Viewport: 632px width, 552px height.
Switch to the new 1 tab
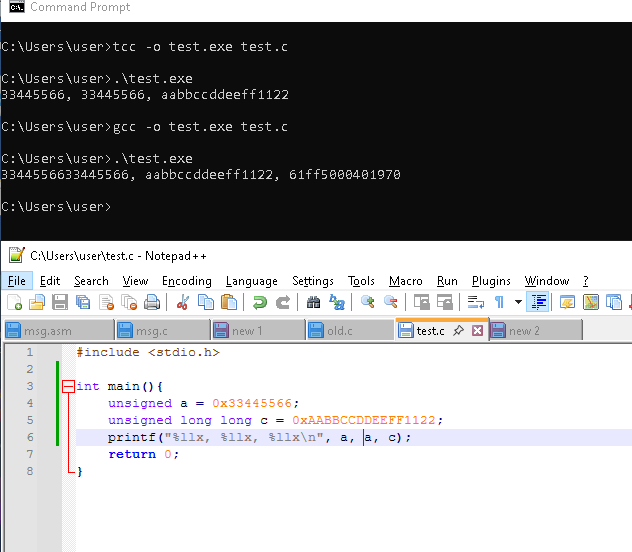(x=258, y=331)
